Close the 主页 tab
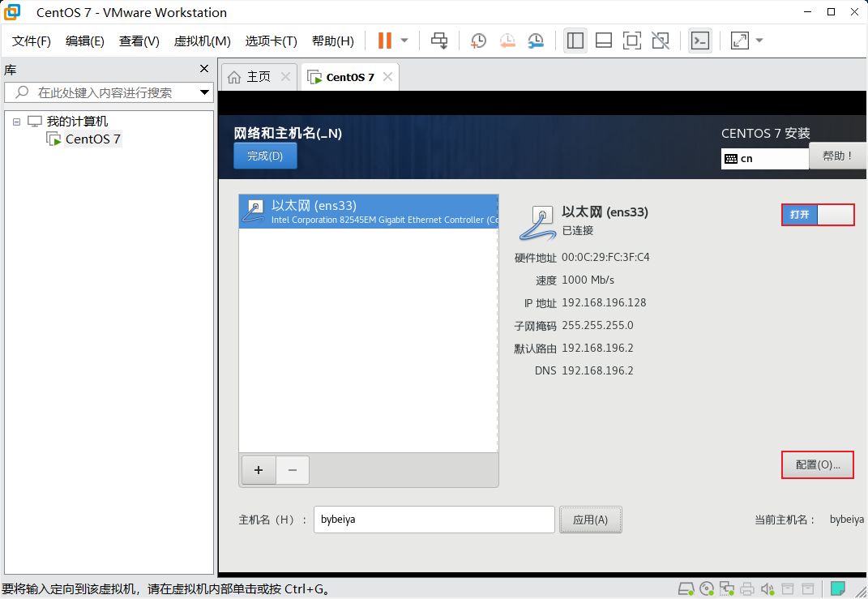This screenshot has width=868, height=599. 285,77
